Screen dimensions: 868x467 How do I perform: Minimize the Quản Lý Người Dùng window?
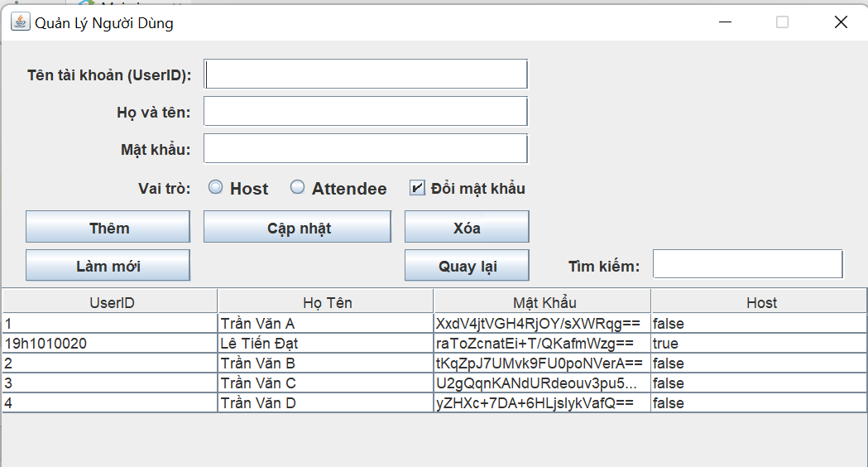click(x=725, y=22)
